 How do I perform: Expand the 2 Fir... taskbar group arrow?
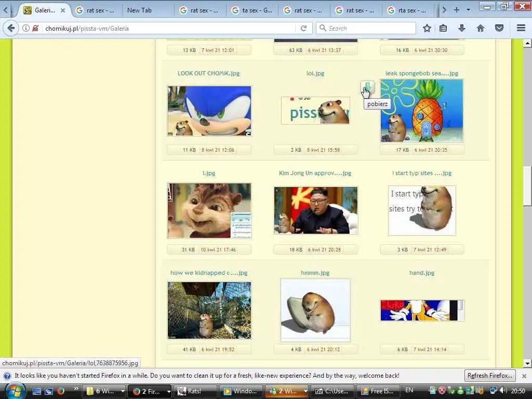169,391
